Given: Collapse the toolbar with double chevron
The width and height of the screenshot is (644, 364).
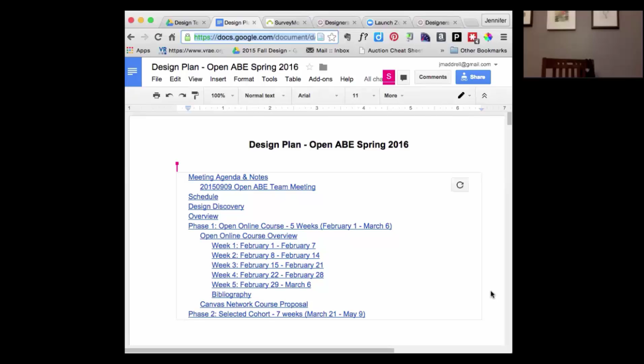Looking at the screenshot, I should point(484,96).
